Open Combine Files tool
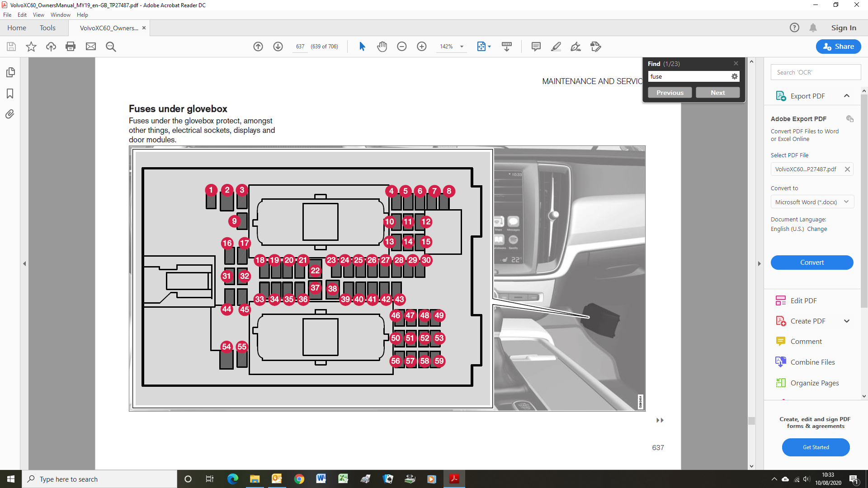This screenshot has width=868, height=488. point(812,362)
